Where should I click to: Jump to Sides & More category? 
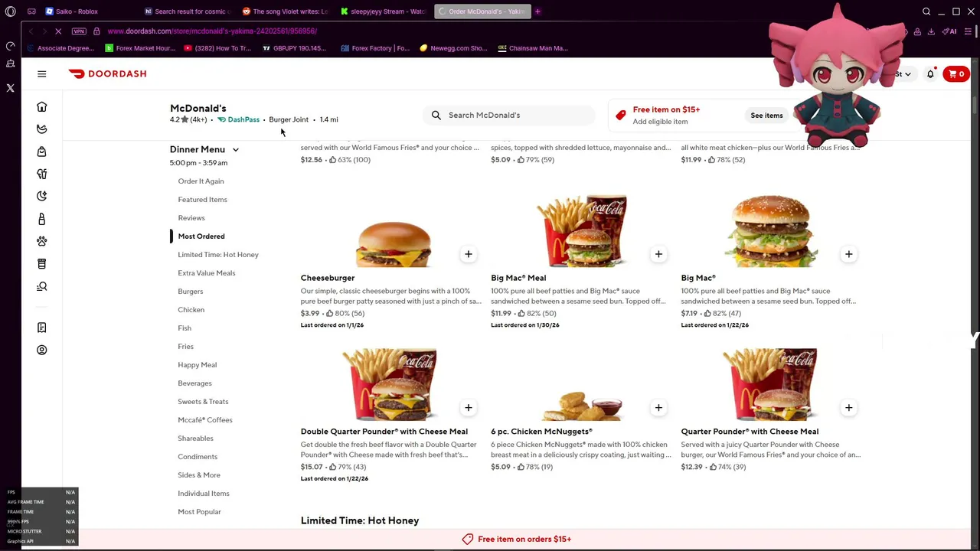[x=199, y=475]
